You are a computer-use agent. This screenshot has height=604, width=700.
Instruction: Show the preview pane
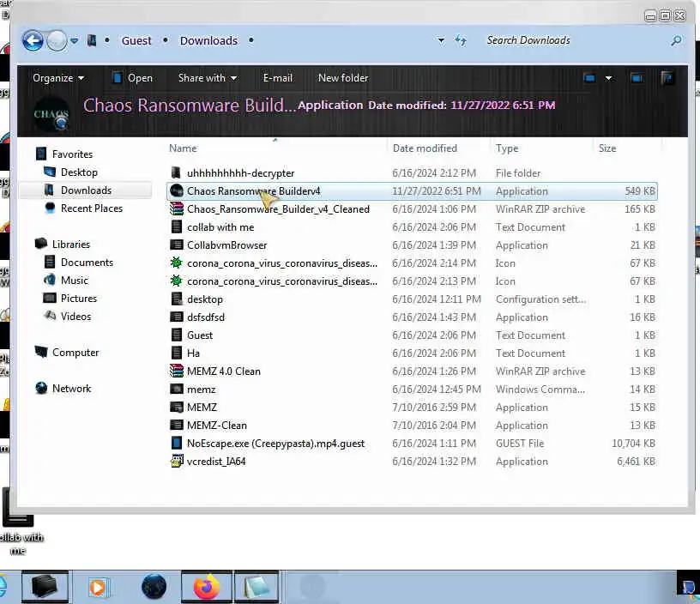(x=637, y=79)
